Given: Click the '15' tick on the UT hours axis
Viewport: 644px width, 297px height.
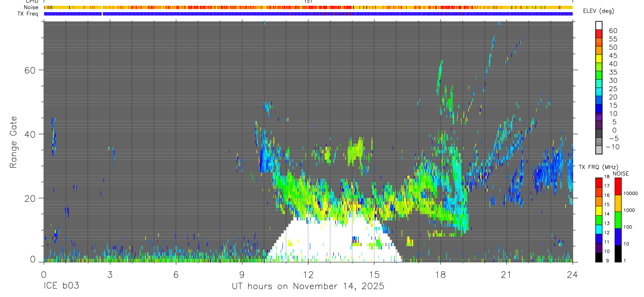Looking at the screenshot, I should (x=374, y=274).
